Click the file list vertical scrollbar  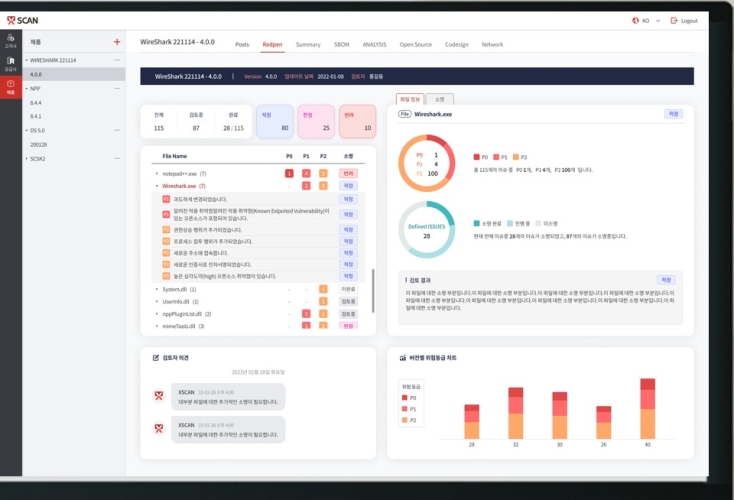[x=373, y=290]
